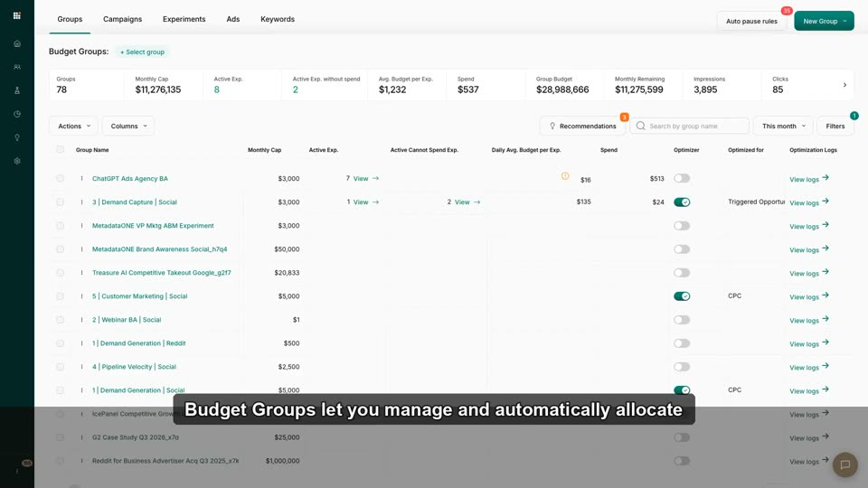This screenshot has height=488, width=868.
Task: Switch to the Campaigns tab
Action: point(122,19)
